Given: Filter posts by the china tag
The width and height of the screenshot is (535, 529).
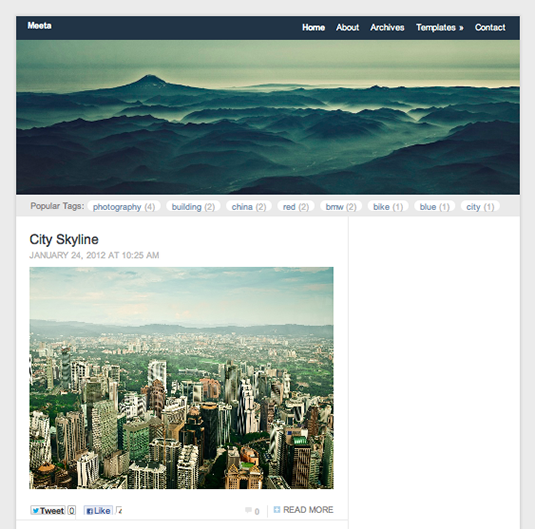Looking at the screenshot, I should pyautogui.click(x=249, y=207).
